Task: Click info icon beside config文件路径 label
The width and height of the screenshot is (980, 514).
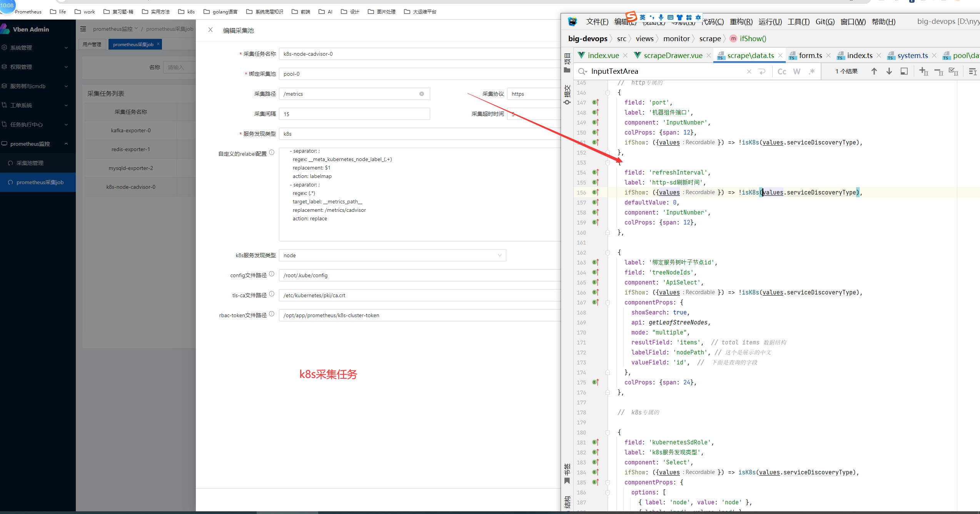Action: click(272, 274)
